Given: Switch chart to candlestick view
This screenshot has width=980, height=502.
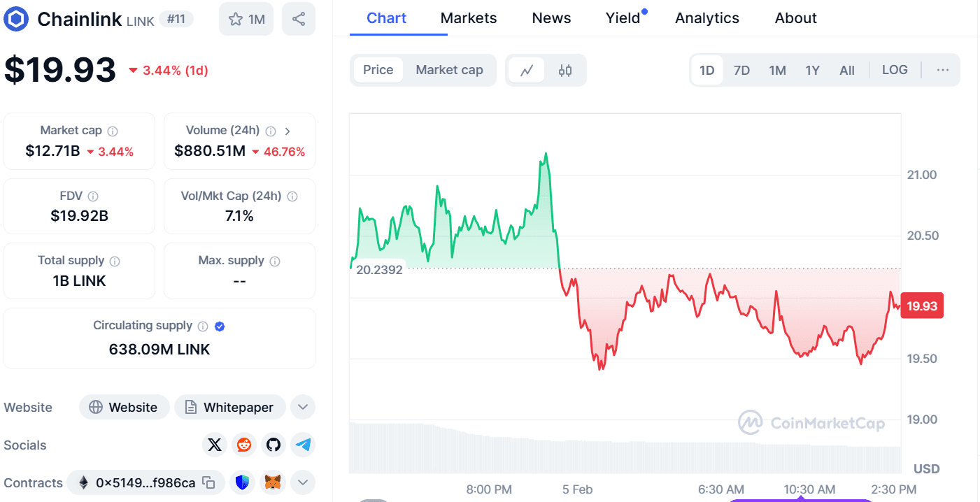Looking at the screenshot, I should click(564, 70).
